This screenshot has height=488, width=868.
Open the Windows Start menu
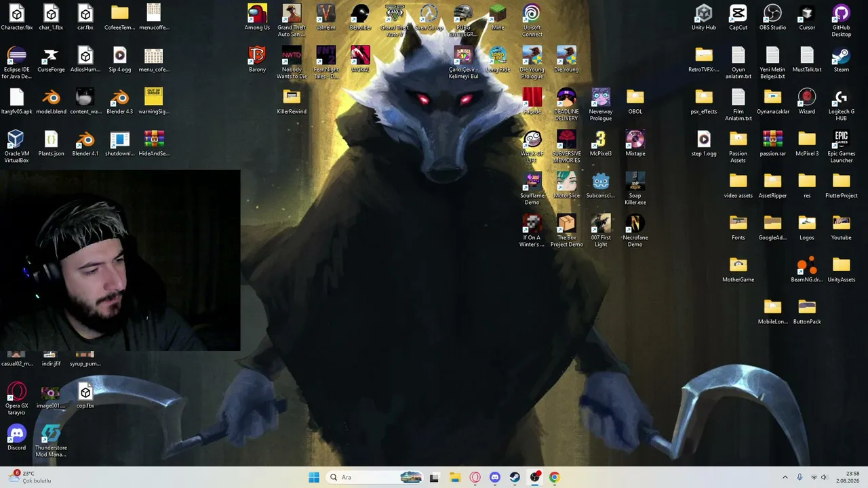click(x=313, y=477)
